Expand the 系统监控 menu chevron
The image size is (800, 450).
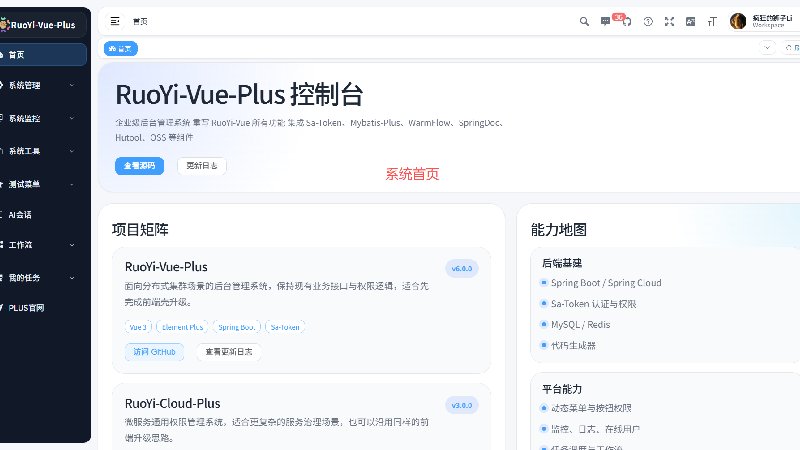(72, 118)
